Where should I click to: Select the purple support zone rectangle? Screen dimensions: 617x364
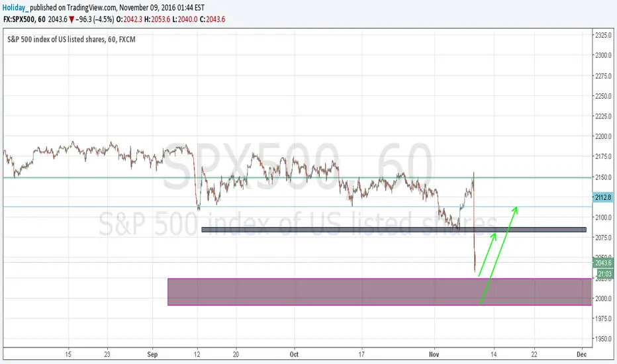point(380,292)
